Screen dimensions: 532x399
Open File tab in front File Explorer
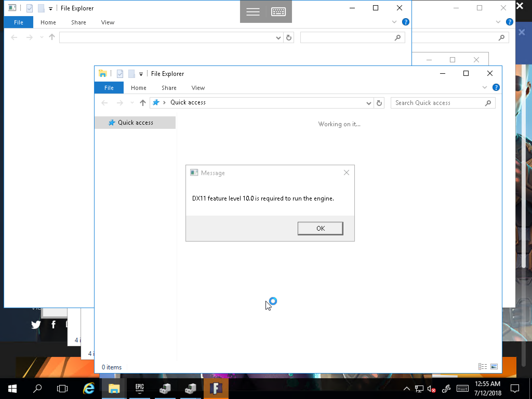[x=109, y=88]
